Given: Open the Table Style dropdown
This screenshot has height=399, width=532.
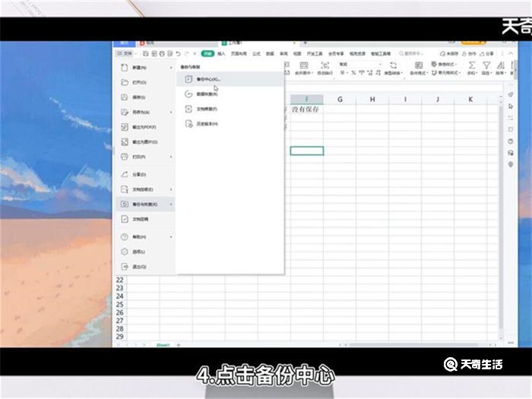Looking at the screenshot, I should coord(444,64).
